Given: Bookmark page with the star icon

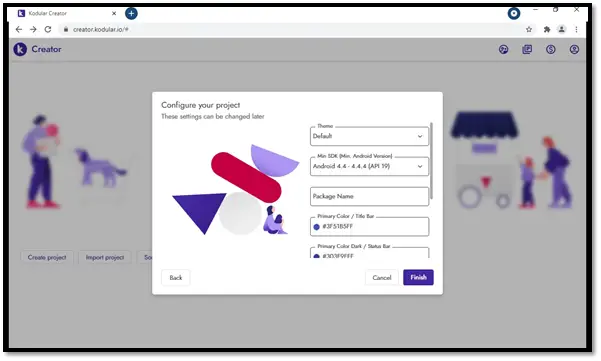Looking at the screenshot, I should point(529,29).
